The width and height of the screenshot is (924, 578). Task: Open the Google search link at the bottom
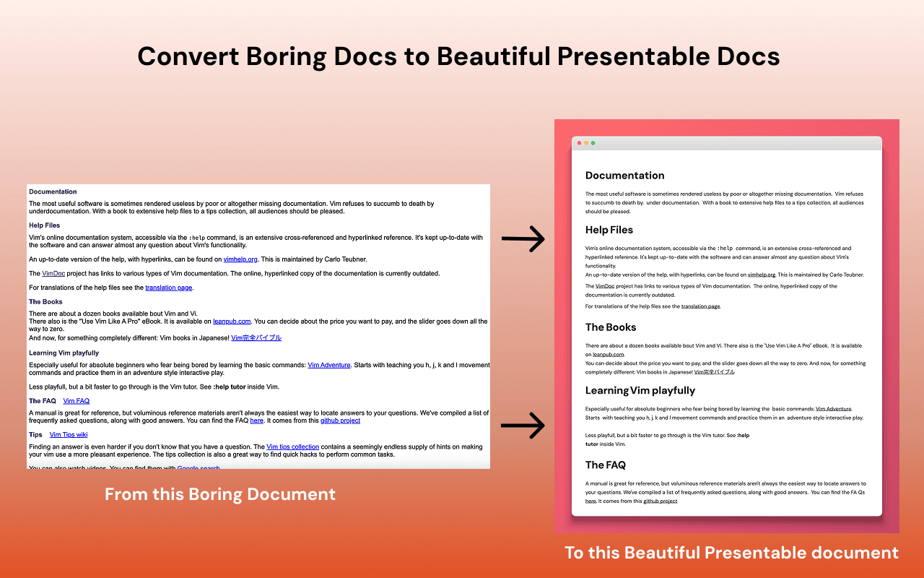[199, 467]
